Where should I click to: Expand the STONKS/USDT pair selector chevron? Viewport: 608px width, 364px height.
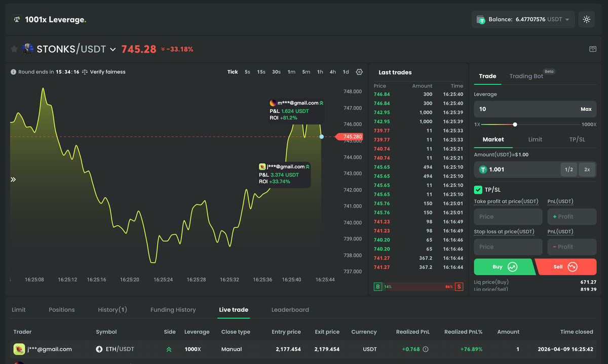point(113,50)
